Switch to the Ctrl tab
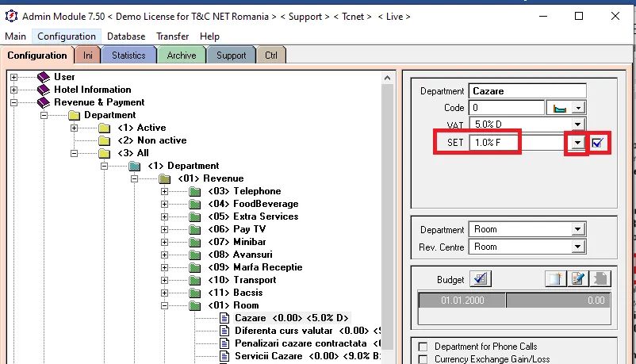Image resolution: width=636 pixels, height=364 pixels. click(271, 56)
